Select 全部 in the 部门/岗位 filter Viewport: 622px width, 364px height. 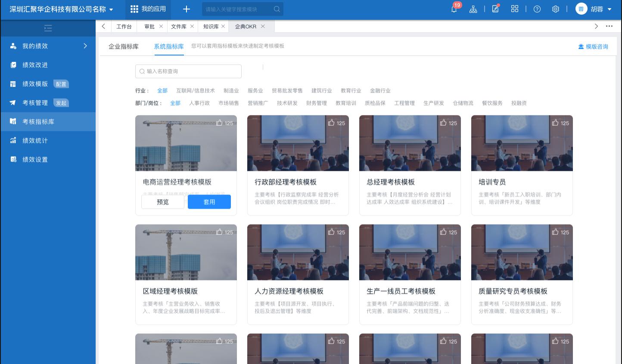[x=175, y=103]
